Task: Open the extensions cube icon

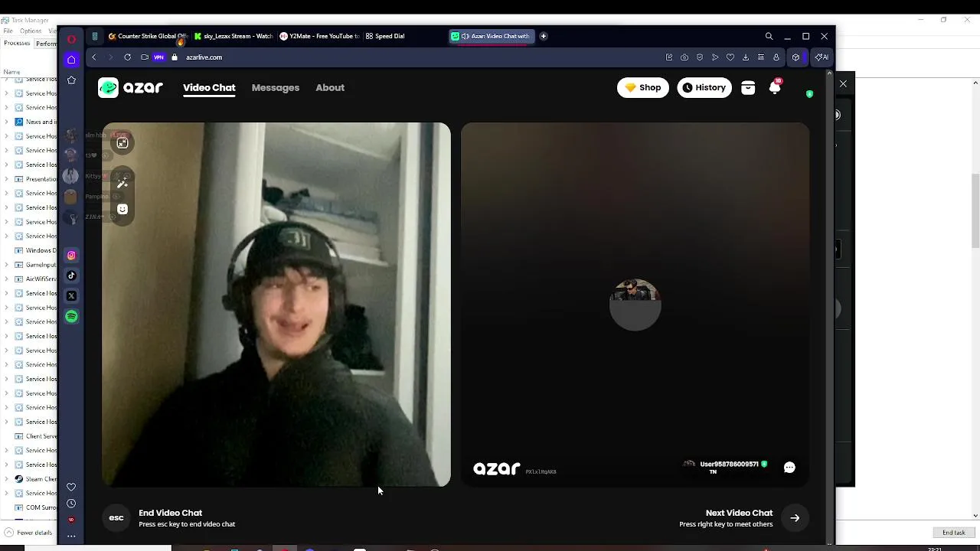Action: pyautogui.click(x=796, y=57)
